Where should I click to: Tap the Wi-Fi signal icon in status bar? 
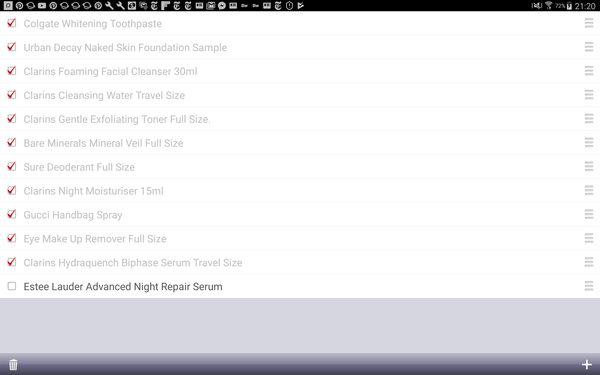[549, 5]
